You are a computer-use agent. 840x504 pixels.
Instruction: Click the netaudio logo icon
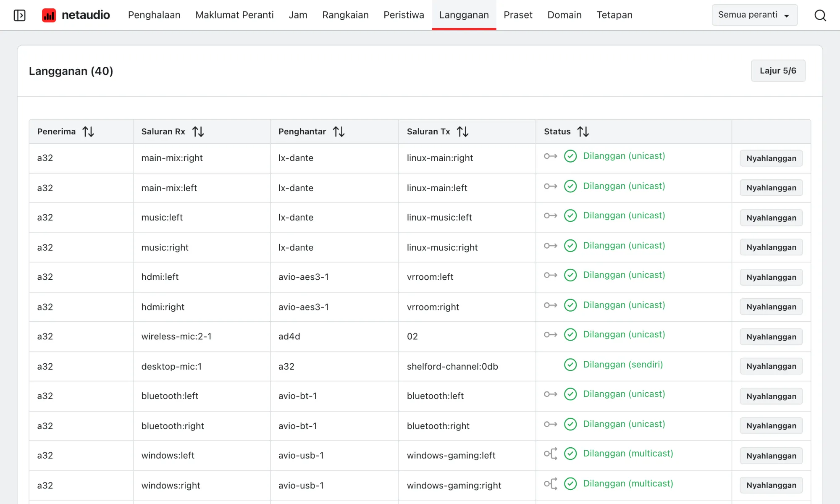coord(49,15)
